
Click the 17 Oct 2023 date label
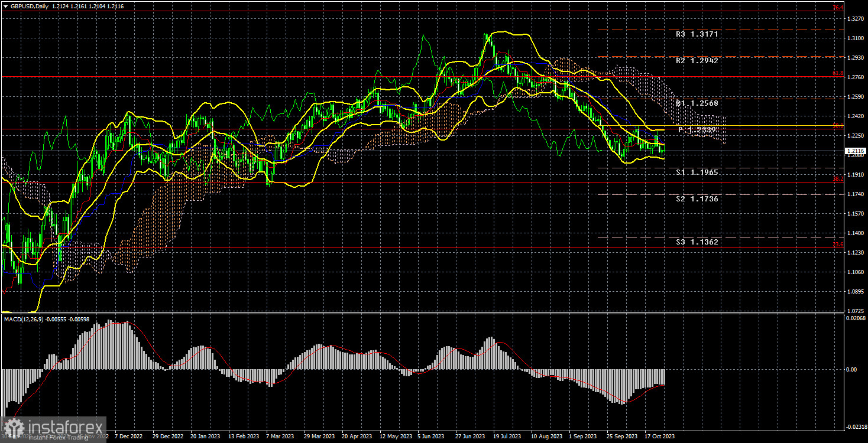coord(659,437)
